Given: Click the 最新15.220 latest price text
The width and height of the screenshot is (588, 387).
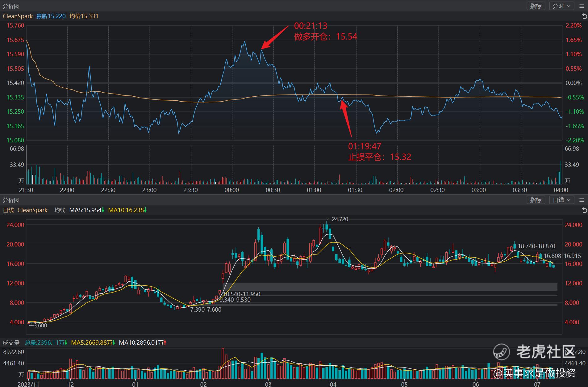Looking at the screenshot, I should click(x=51, y=16).
